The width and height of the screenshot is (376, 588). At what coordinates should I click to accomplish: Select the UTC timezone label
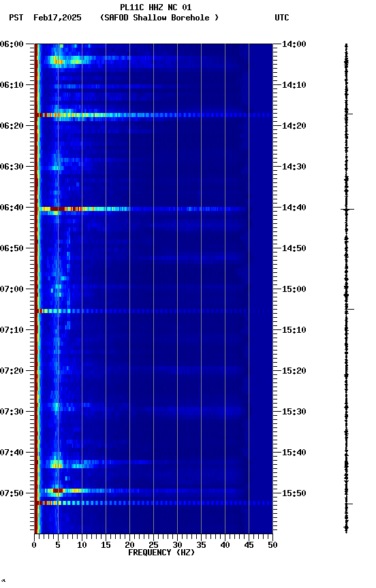282,18
